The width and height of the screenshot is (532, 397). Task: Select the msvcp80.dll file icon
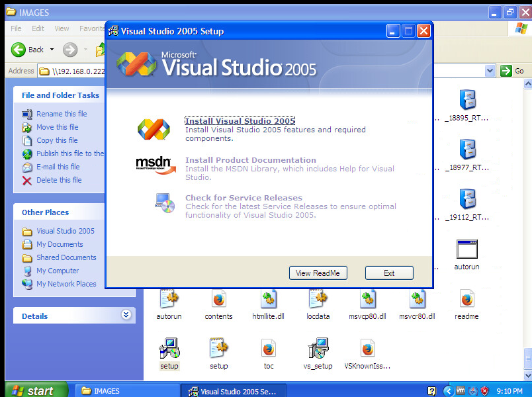[367, 300]
